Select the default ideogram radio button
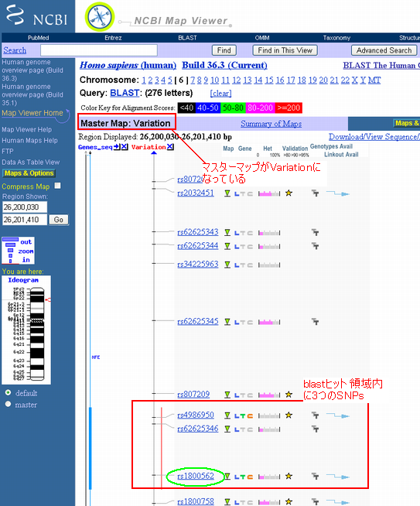The width and height of the screenshot is (420, 506). point(8,393)
